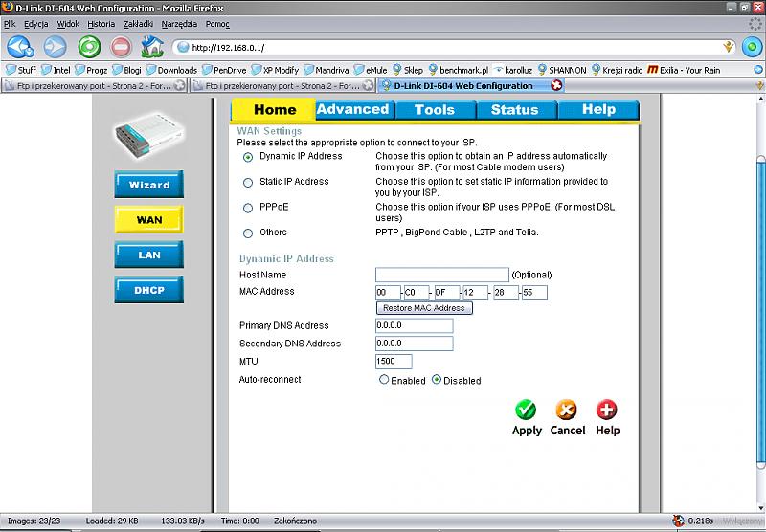The width and height of the screenshot is (766, 532).
Task: Select the Home tab
Action: 274,109
